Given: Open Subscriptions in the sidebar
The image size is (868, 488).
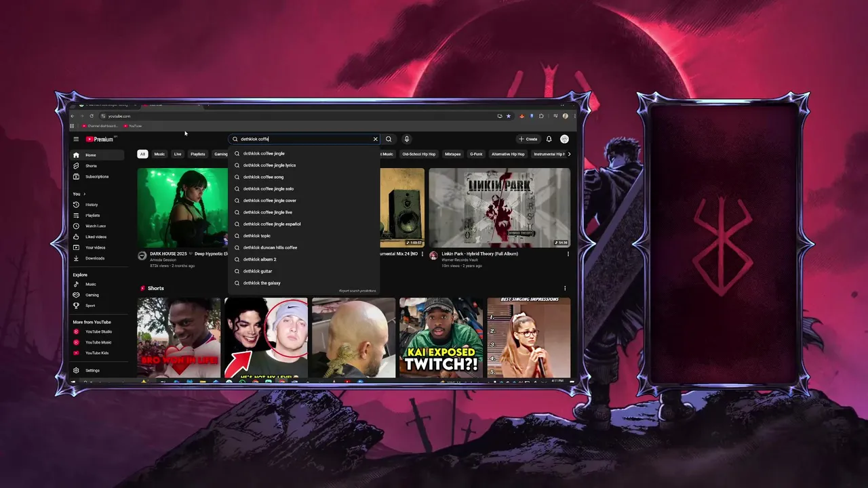Looking at the screenshot, I should point(98,177).
